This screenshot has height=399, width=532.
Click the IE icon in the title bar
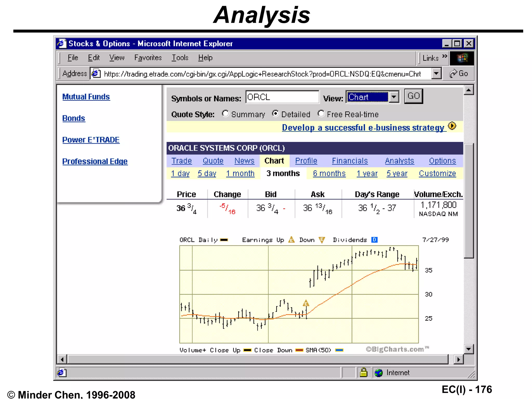pyautogui.click(x=62, y=43)
